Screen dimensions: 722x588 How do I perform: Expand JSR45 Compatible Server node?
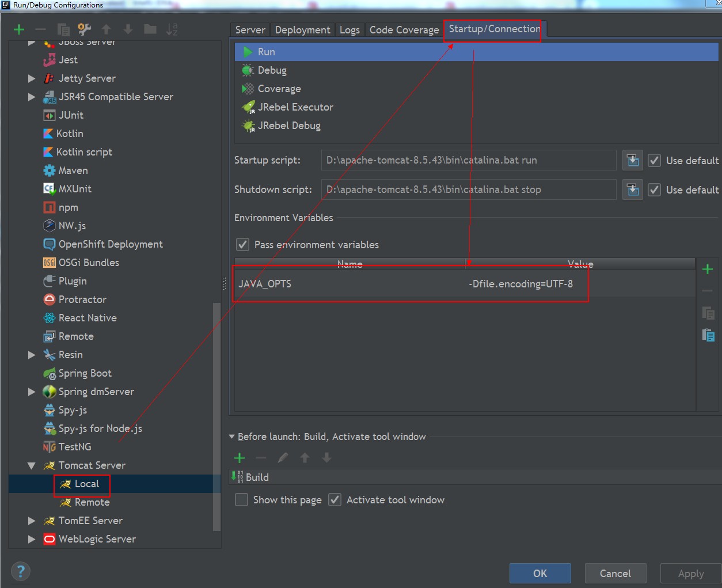point(32,97)
